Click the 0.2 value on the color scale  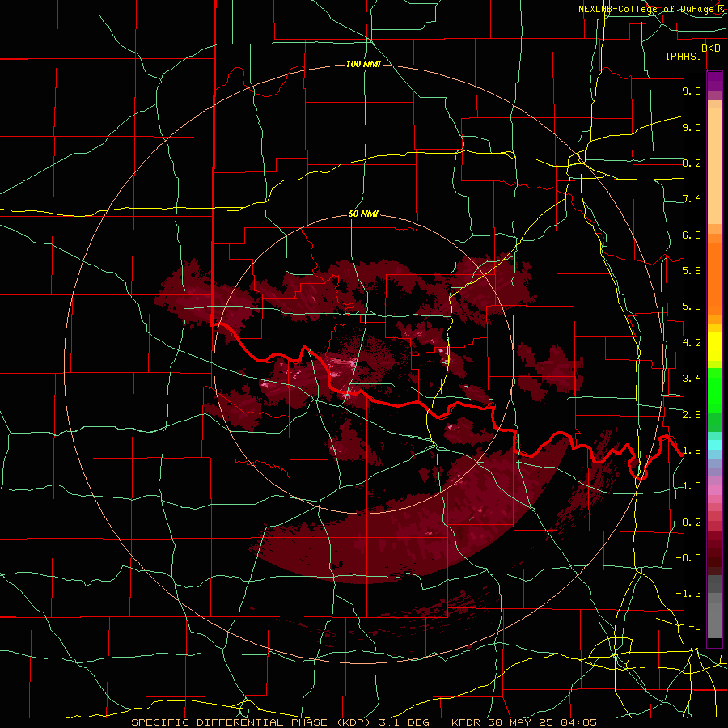coord(692,523)
